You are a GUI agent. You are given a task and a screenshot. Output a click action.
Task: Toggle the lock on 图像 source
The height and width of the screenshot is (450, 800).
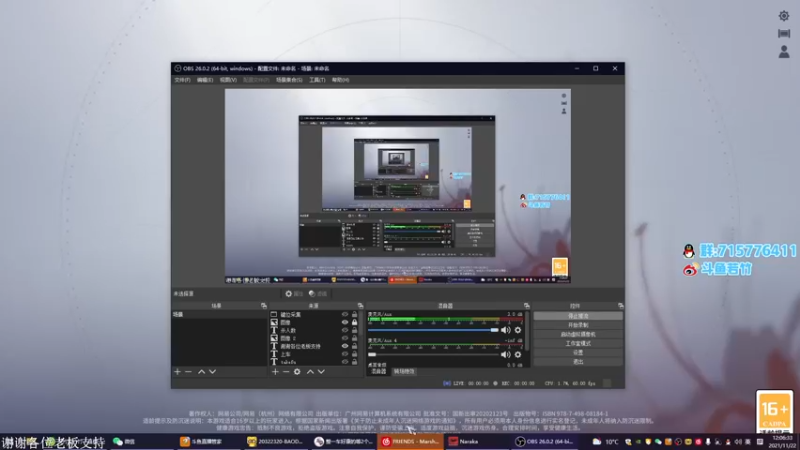(x=355, y=322)
